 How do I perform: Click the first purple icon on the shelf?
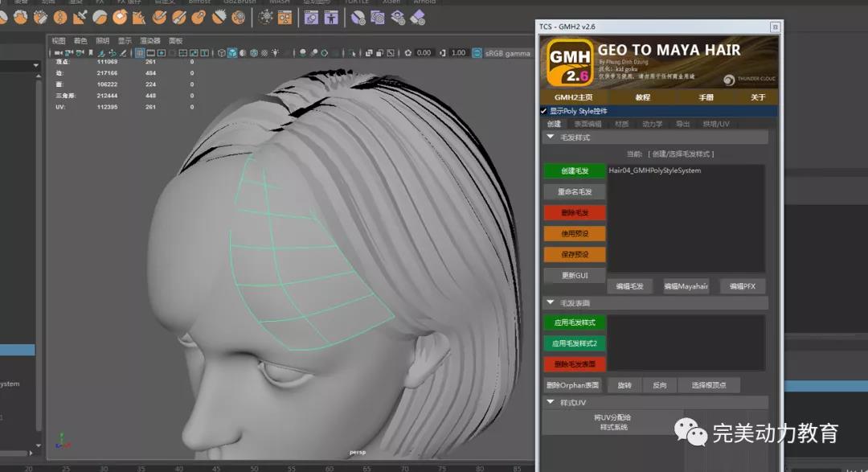tap(310, 17)
